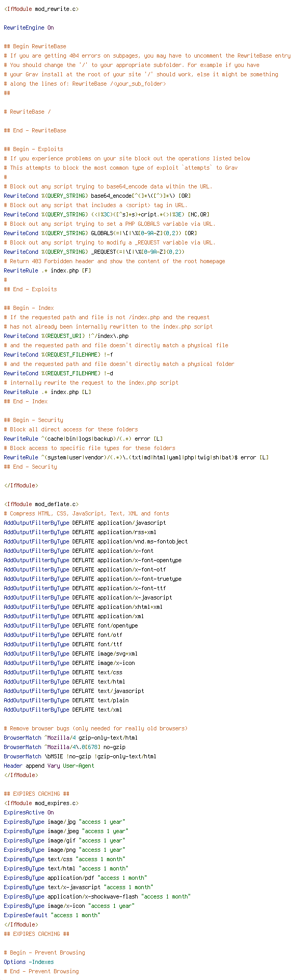The height and width of the screenshot is (980, 295).
Task: Click the "application/x-font-truetype" line
Action: click(x=92, y=579)
